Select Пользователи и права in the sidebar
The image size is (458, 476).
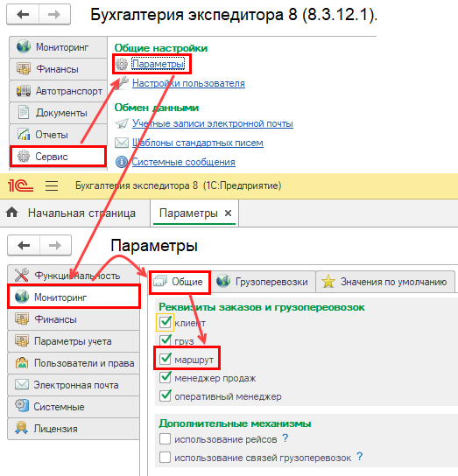(x=74, y=363)
